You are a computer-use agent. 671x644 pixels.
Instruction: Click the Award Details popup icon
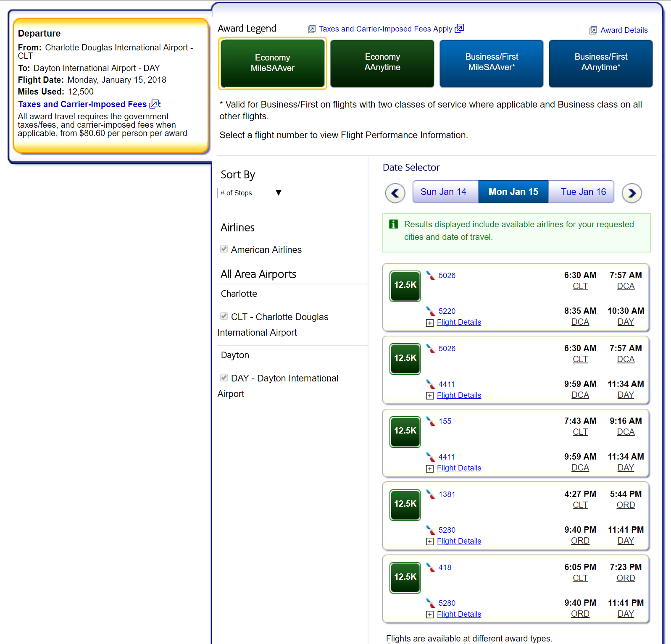click(x=593, y=30)
